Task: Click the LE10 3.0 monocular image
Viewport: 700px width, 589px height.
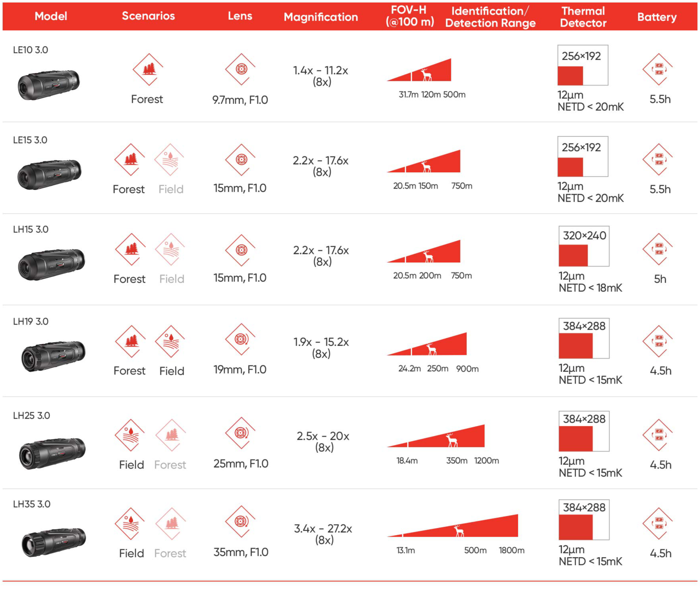Action: (x=49, y=85)
